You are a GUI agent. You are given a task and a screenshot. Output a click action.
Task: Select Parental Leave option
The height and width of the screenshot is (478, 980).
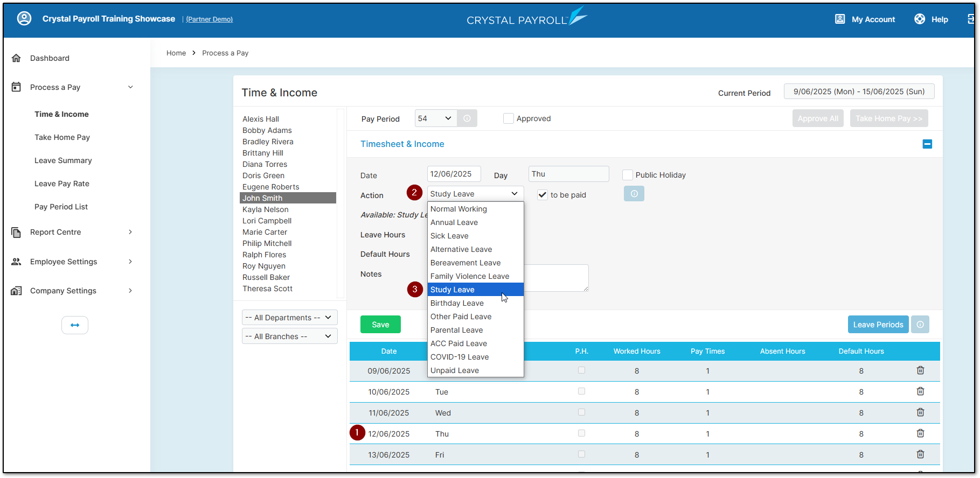(475, 330)
